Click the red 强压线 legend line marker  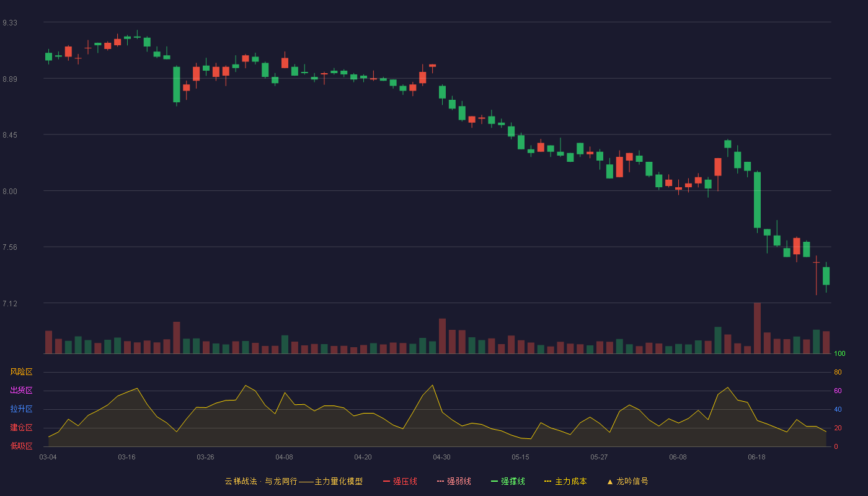click(x=386, y=481)
